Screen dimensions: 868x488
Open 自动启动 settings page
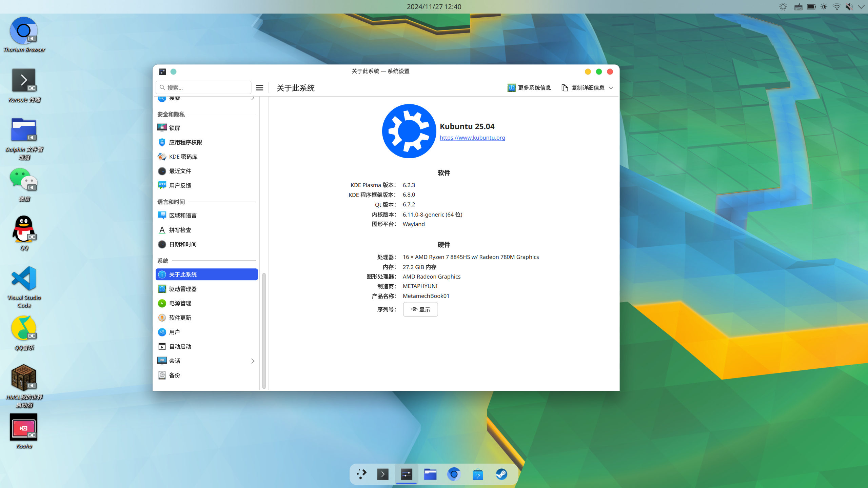[x=206, y=347]
